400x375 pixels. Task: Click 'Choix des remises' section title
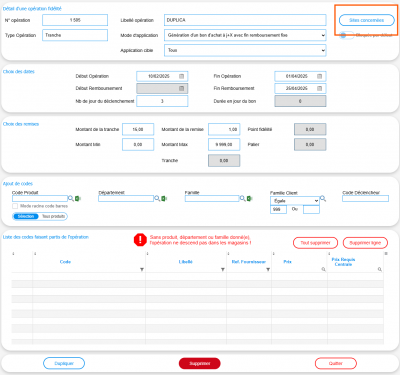pos(21,124)
